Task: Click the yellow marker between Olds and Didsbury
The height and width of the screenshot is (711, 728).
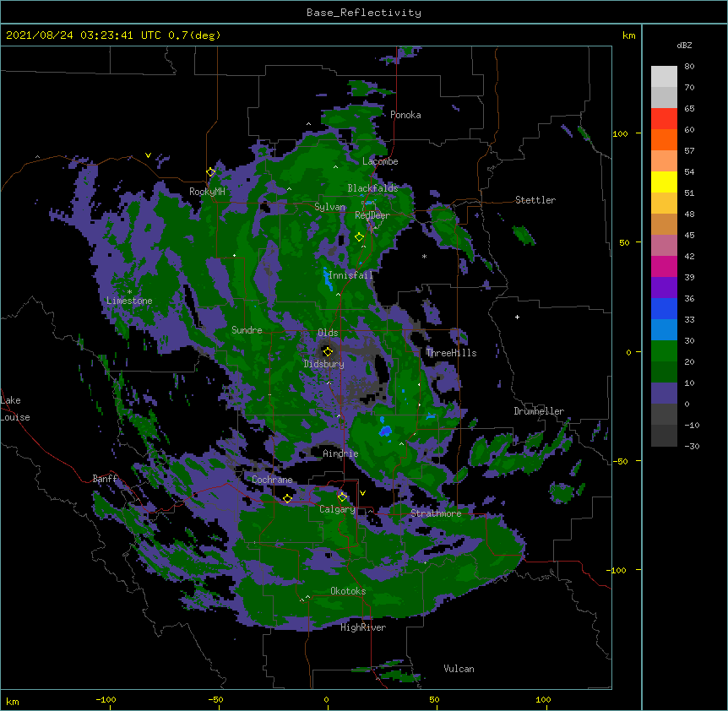Action: pos(328,351)
